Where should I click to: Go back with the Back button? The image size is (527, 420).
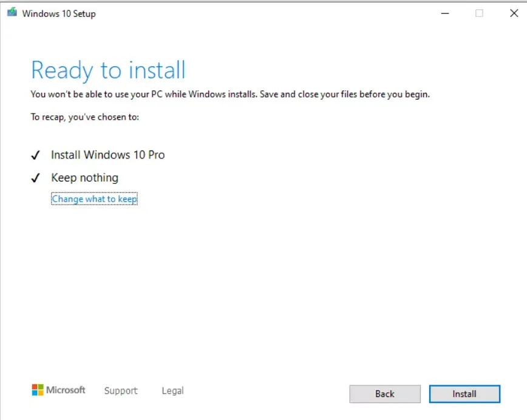(385, 394)
